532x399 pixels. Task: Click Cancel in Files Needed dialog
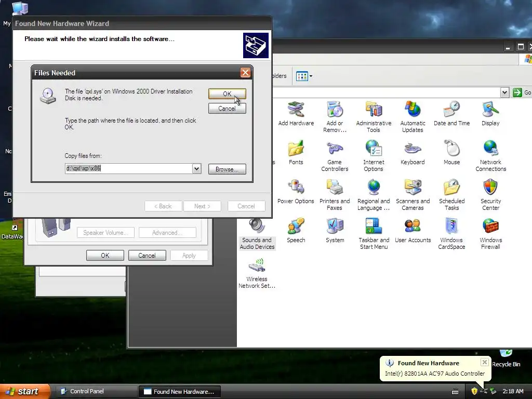pyautogui.click(x=227, y=108)
